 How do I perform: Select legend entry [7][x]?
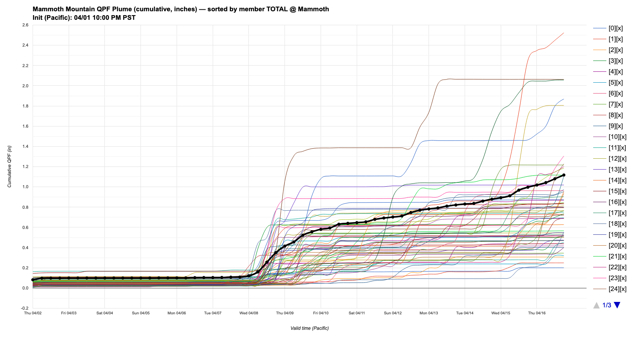pos(608,104)
